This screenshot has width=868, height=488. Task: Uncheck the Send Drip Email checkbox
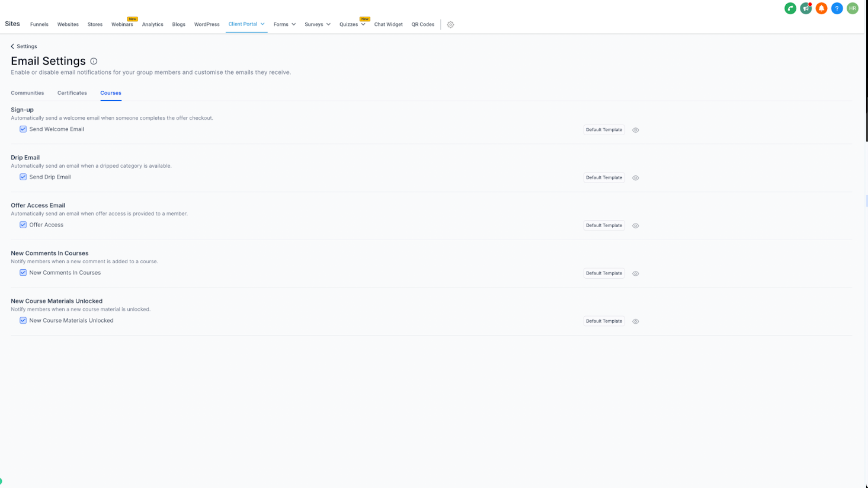23,177
